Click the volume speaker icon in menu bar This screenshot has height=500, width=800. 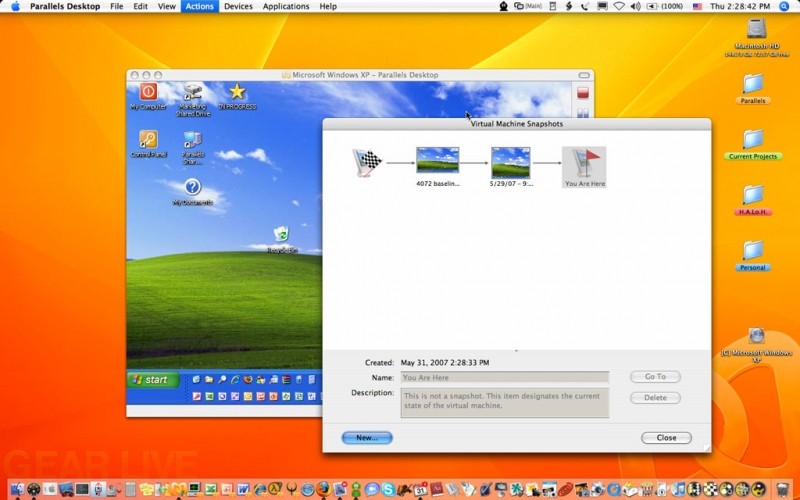coord(635,6)
